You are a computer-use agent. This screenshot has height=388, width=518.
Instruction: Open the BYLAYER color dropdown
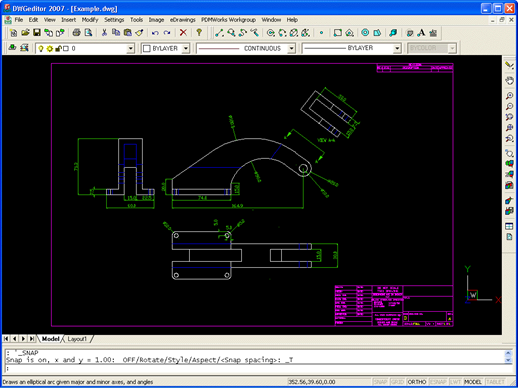tap(186, 49)
